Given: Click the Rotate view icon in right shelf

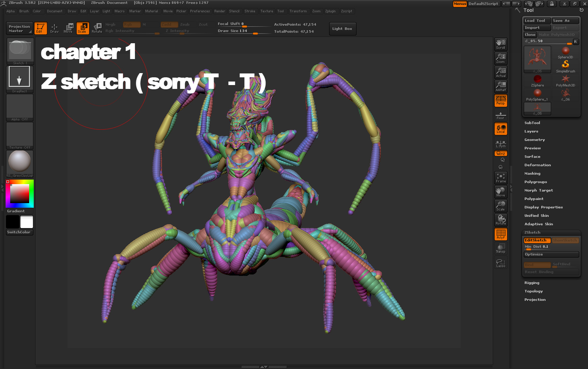Looking at the screenshot, I should (501, 220).
